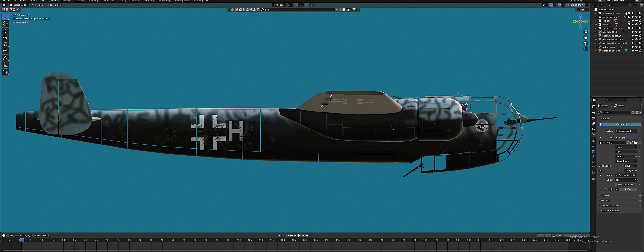Viewport: 644px width, 252px height.
Task: Open the Object properties tab
Action: 593,141
